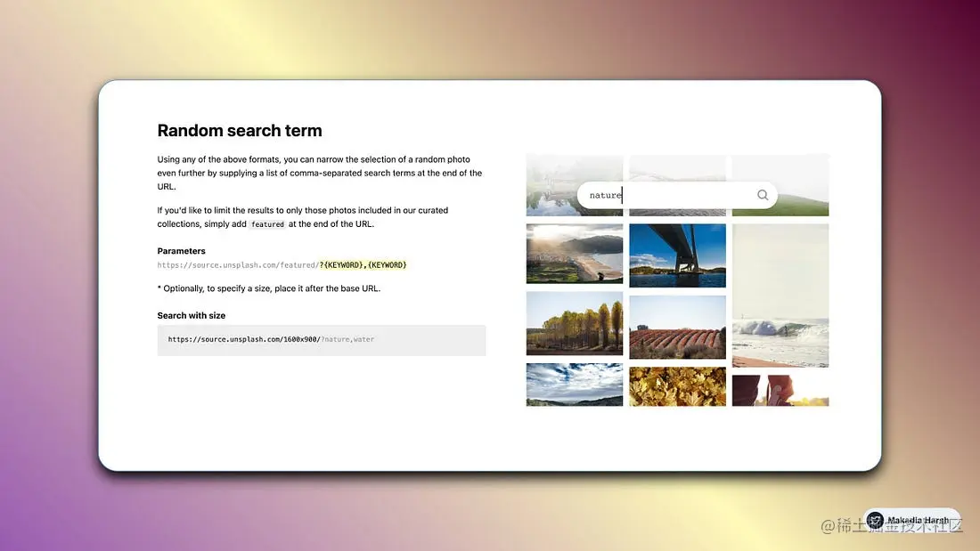Click the Makadia Harsh avatar icon
This screenshot has height=551, width=980.
875,520
